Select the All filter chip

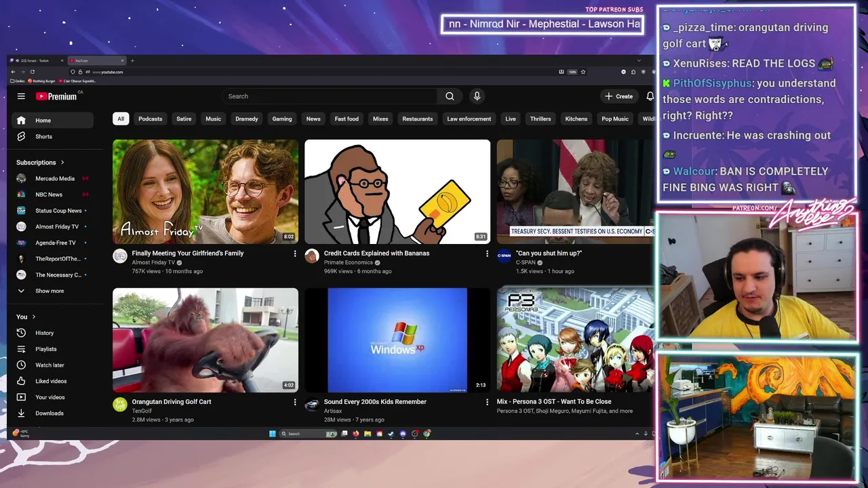121,119
